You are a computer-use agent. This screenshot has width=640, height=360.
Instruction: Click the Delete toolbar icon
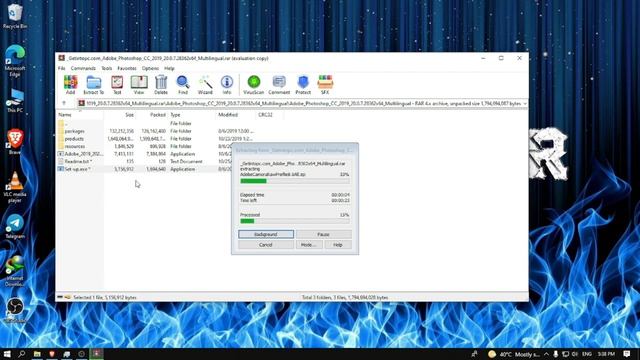161,84
